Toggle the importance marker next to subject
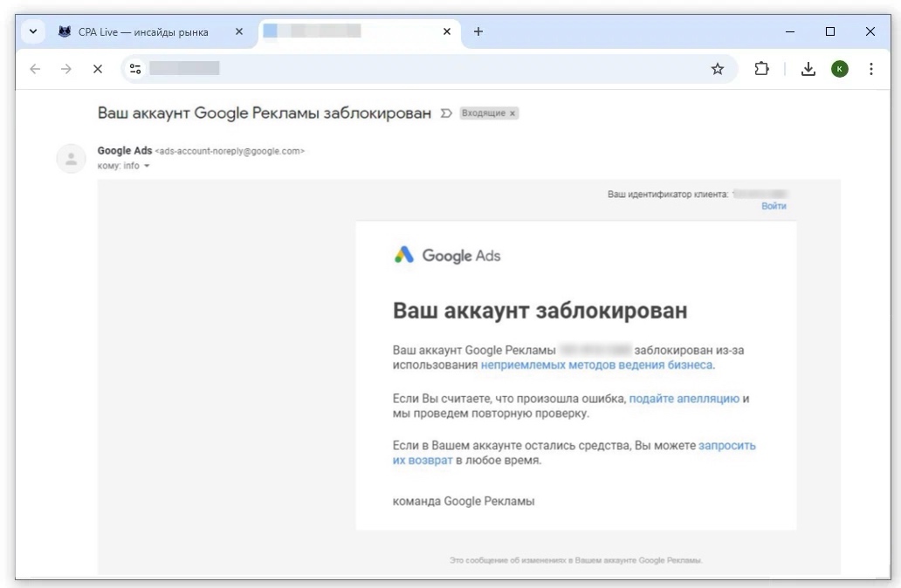Viewport: 901px width, 588px height. [x=446, y=113]
